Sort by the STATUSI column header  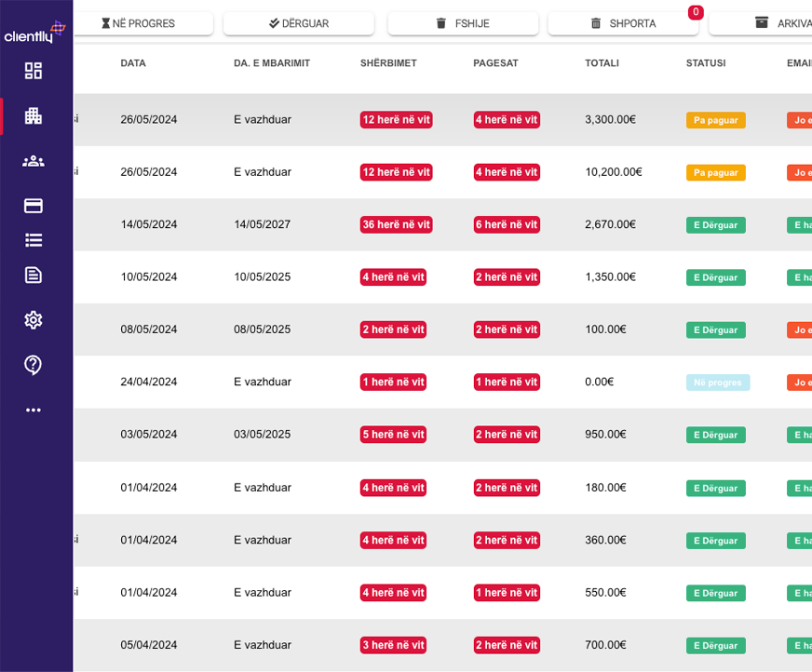tap(705, 63)
